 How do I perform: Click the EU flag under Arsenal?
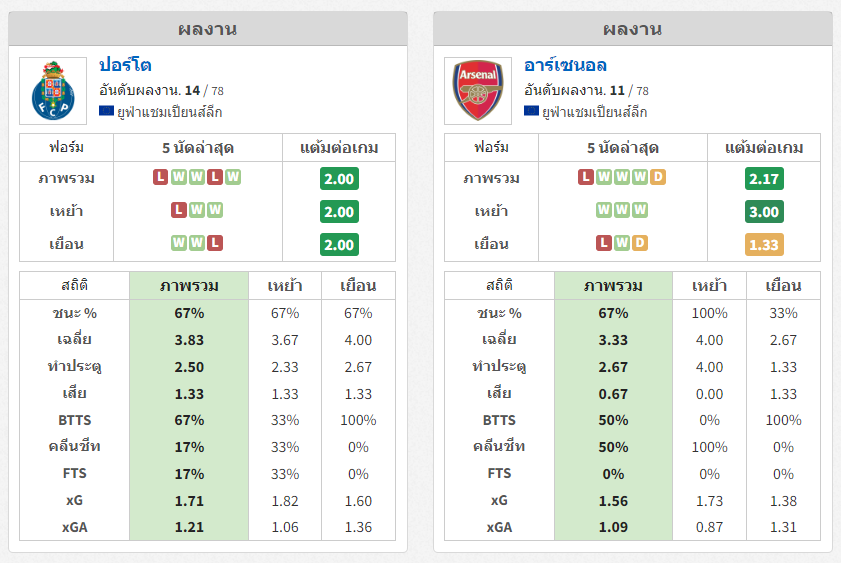click(x=531, y=111)
